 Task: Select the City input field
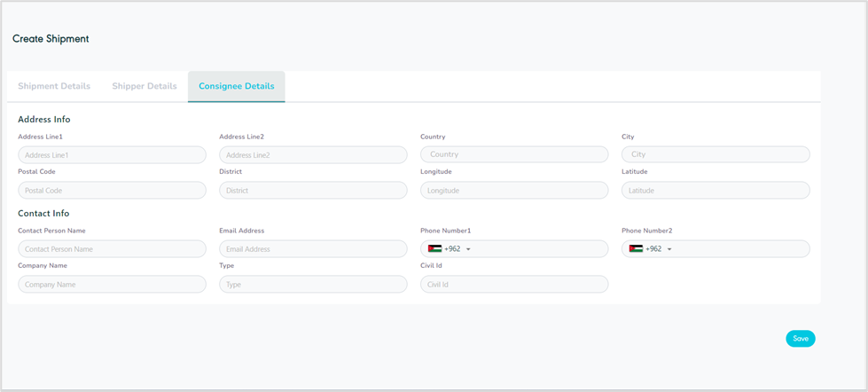coord(716,154)
